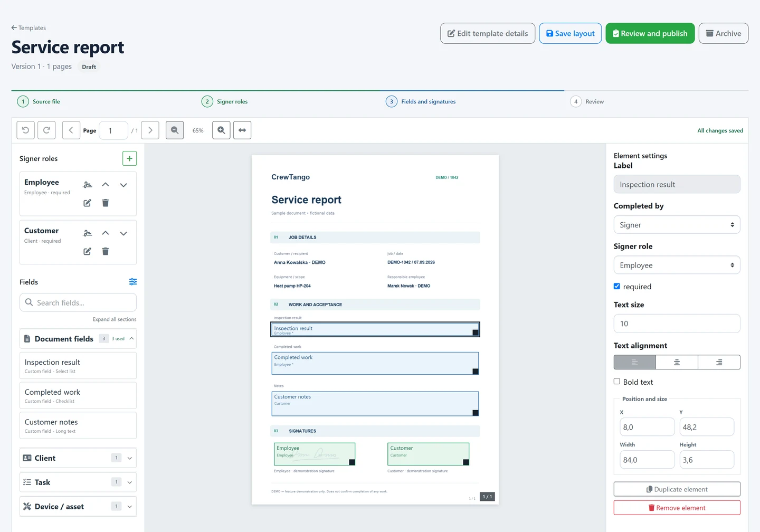Enable the Bold text checkbox
The width and height of the screenshot is (760, 532).
[x=617, y=382]
